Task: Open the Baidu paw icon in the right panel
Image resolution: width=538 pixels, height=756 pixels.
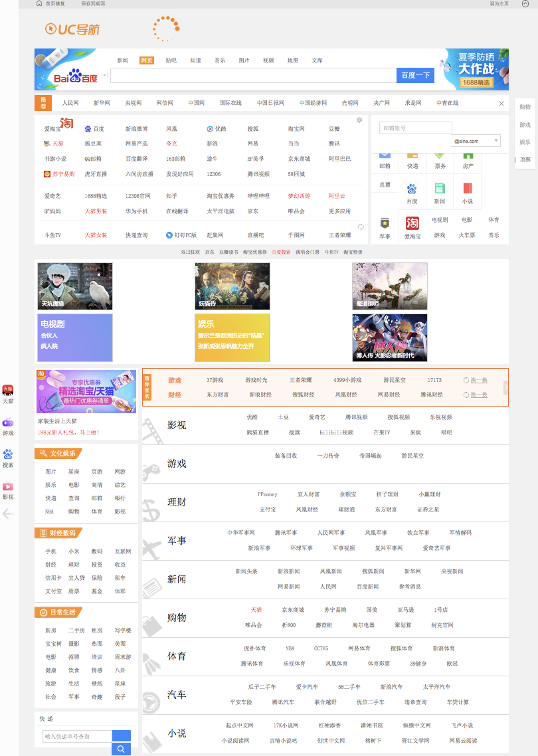Action: tap(412, 188)
